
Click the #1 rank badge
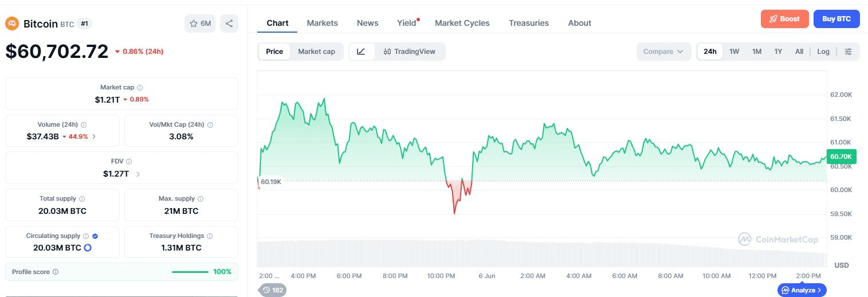(x=85, y=24)
